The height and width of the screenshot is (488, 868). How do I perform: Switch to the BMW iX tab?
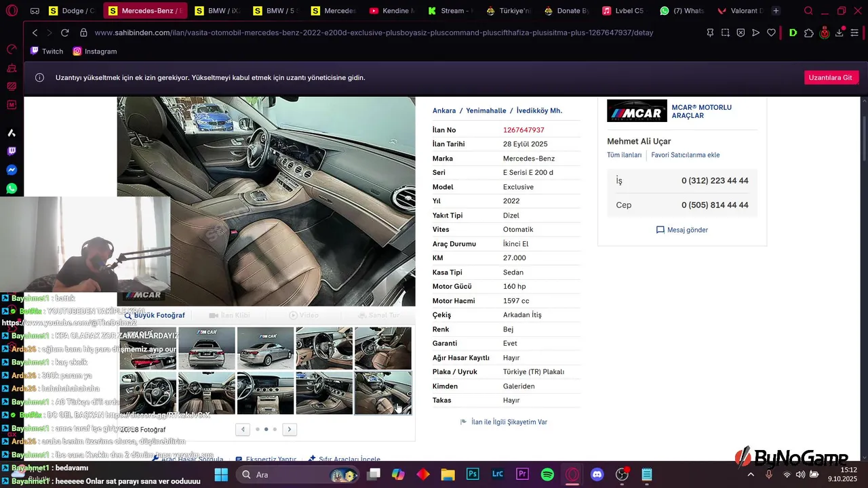pos(216,11)
